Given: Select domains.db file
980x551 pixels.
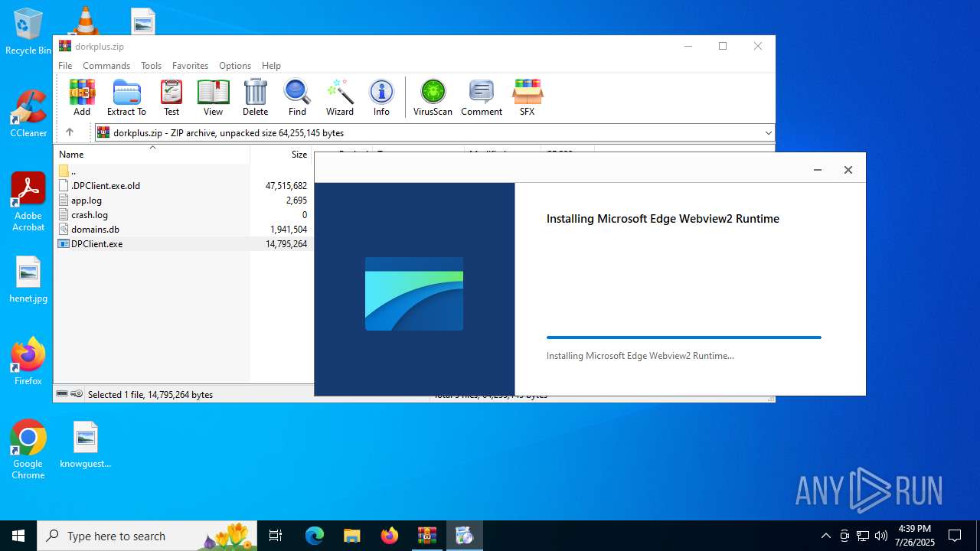Looking at the screenshot, I should (182, 229).
